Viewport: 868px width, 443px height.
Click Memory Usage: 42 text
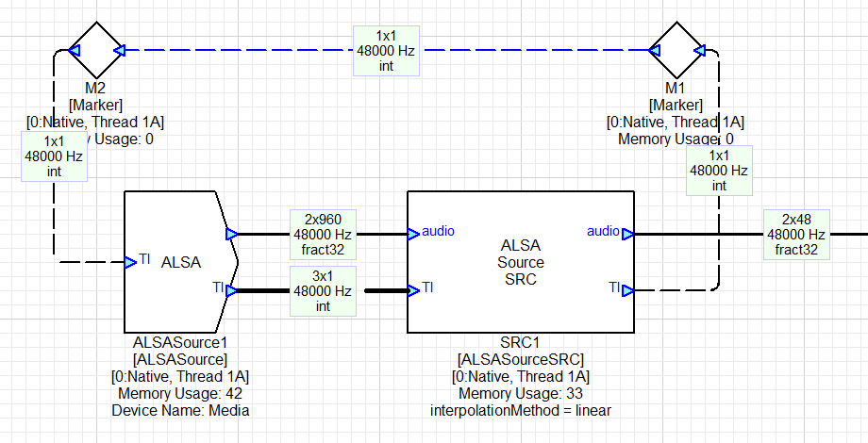click(x=180, y=394)
